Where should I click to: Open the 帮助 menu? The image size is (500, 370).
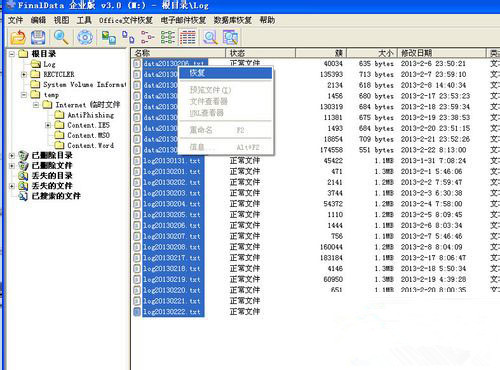click(267, 20)
